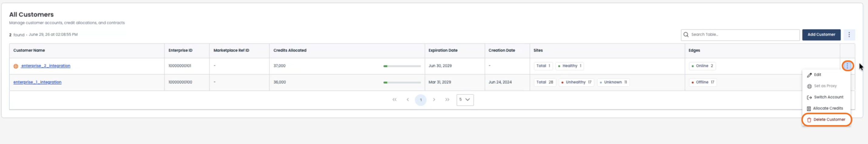
Task: Click the Total 28 sites badge
Action: click(x=544, y=82)
